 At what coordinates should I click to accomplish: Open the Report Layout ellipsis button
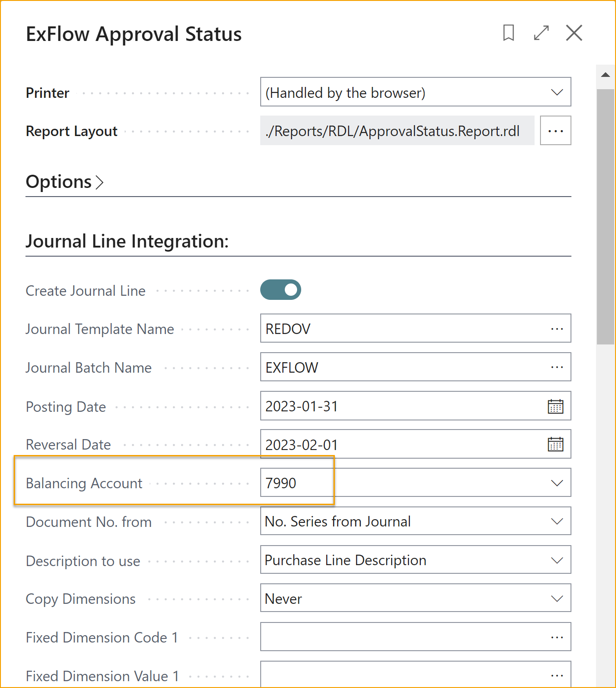(x=555, y=131)
